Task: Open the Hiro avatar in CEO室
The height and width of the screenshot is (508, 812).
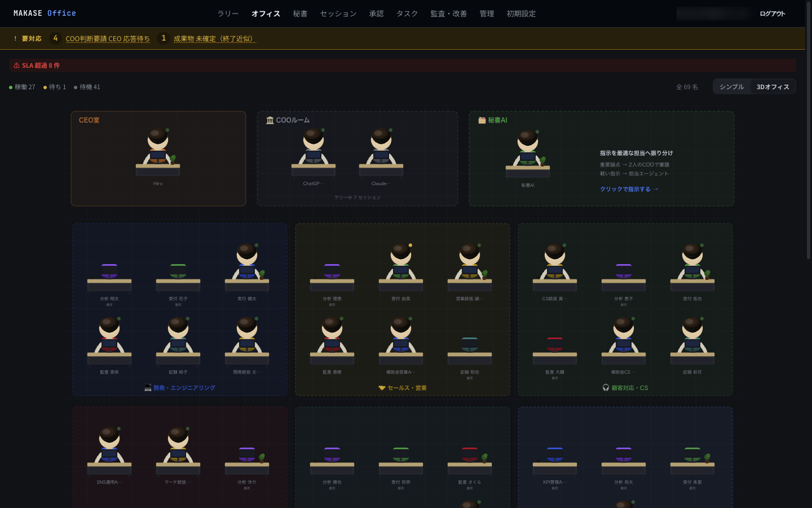Action: (158, 157)
